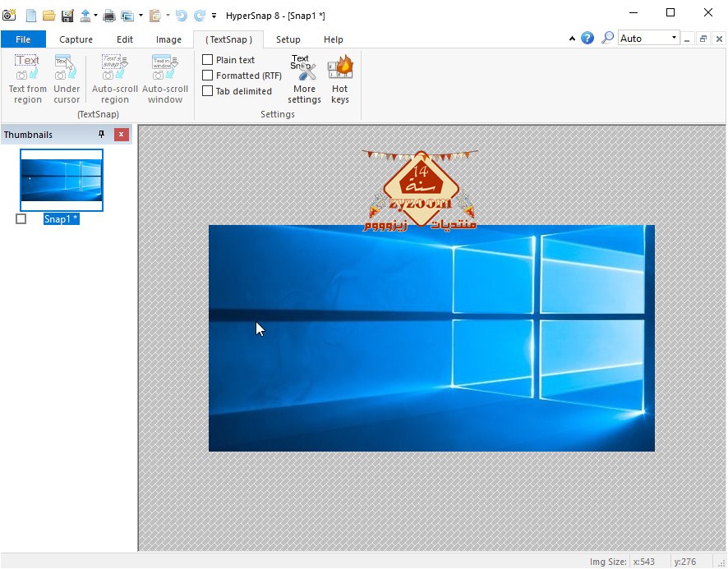Switch to the Setup ribbon tab
Screen dimensions: 728x569
tap(288, 39)
